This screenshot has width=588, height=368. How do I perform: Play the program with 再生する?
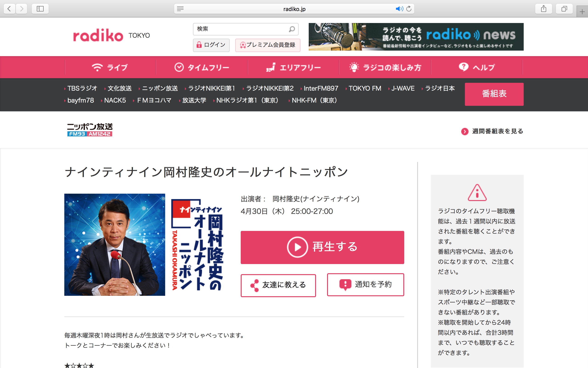322,247
